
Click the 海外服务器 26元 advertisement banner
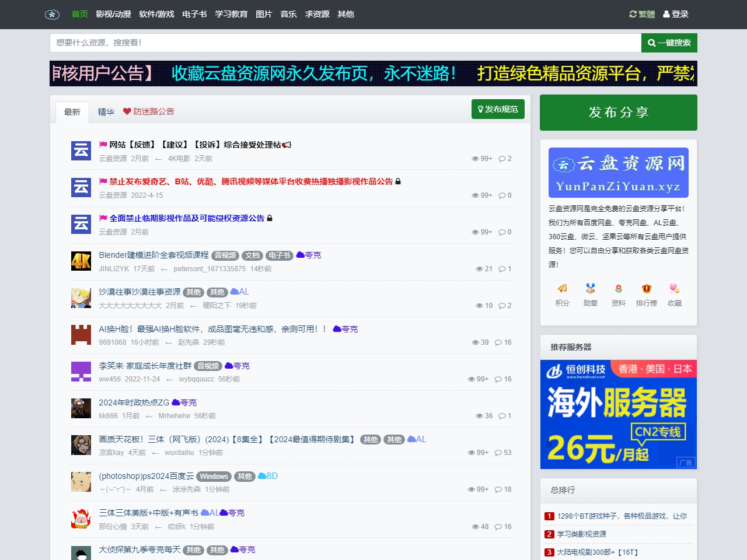pos(618,414)
